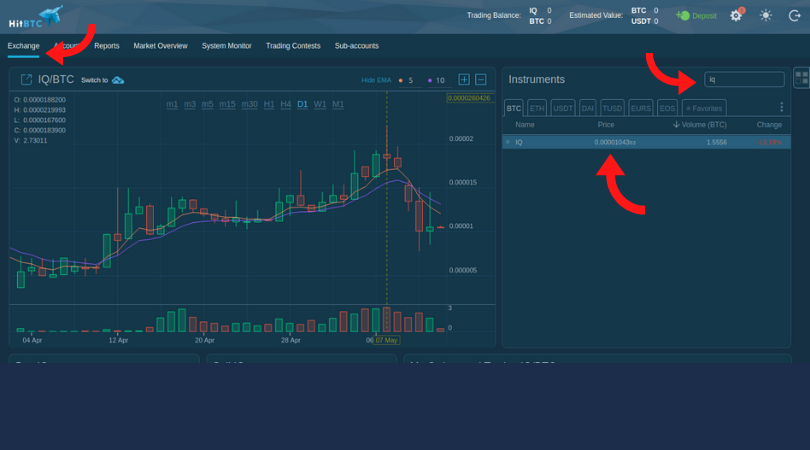The image size is (810, 450).
Task: Click IQ price 0.00001043
Action: pyautogui.click(x=615, y=142)
